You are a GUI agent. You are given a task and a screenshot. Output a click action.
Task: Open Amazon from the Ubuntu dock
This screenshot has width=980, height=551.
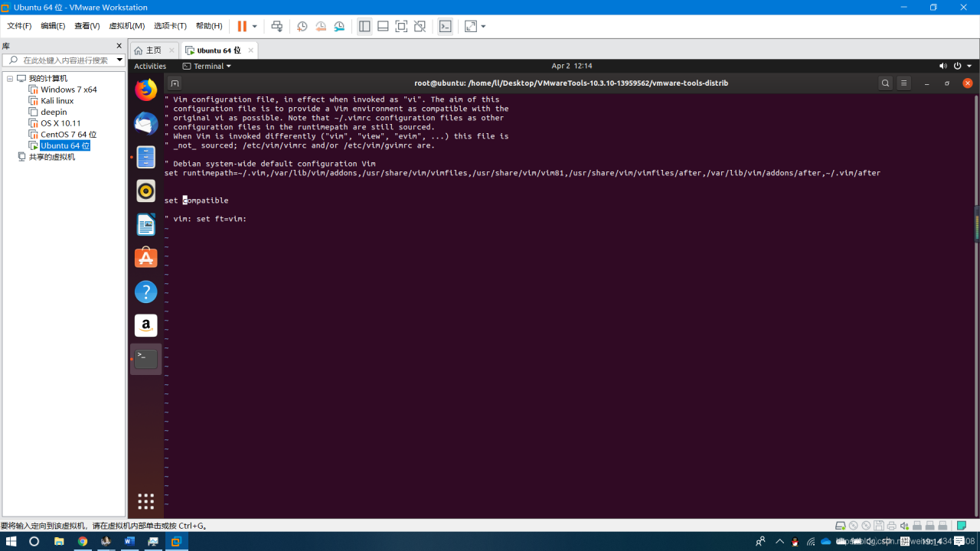tap(145, 325)
